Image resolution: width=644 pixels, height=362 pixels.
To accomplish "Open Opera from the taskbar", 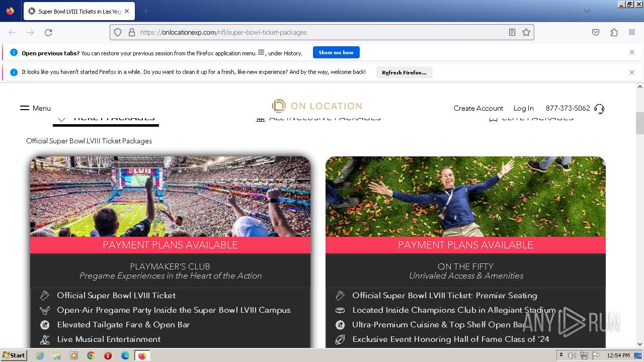I will pos(108,355).
